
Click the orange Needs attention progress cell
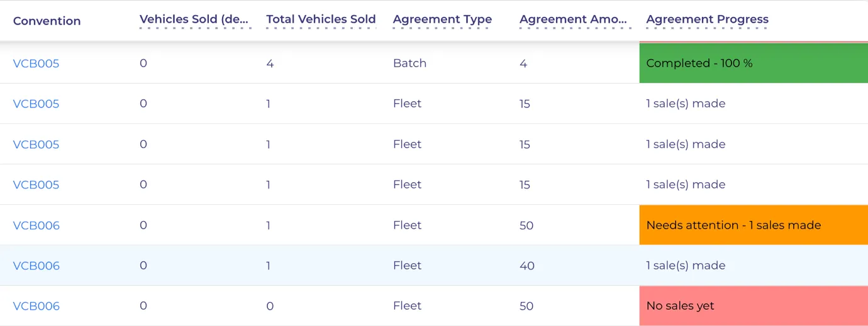(x=754, y=225)
